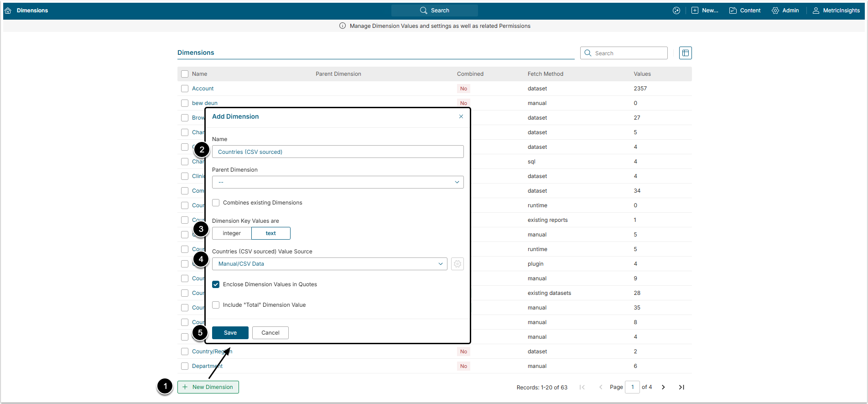Open the MetricInsights user menu
The height and width of the screenshot is (404, 868).
836,10
